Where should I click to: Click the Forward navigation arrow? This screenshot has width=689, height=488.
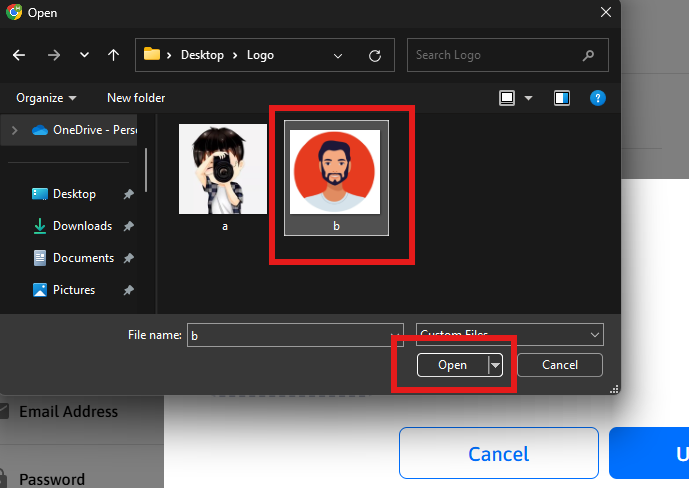click(x=53, y=55)
